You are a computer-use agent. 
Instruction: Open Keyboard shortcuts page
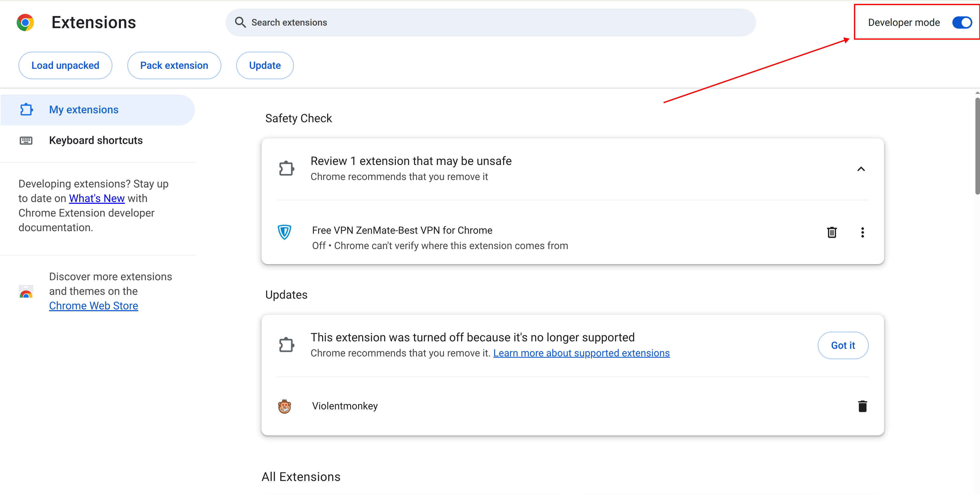pos(98,140)
